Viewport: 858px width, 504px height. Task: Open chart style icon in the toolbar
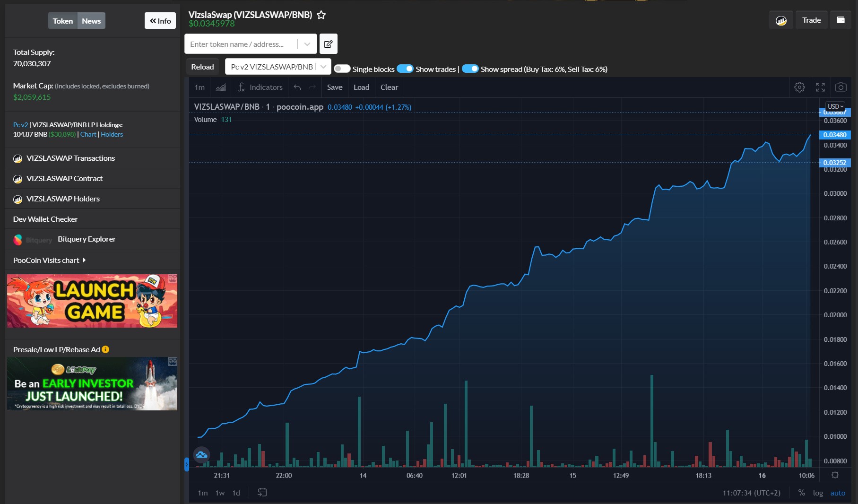221,87
